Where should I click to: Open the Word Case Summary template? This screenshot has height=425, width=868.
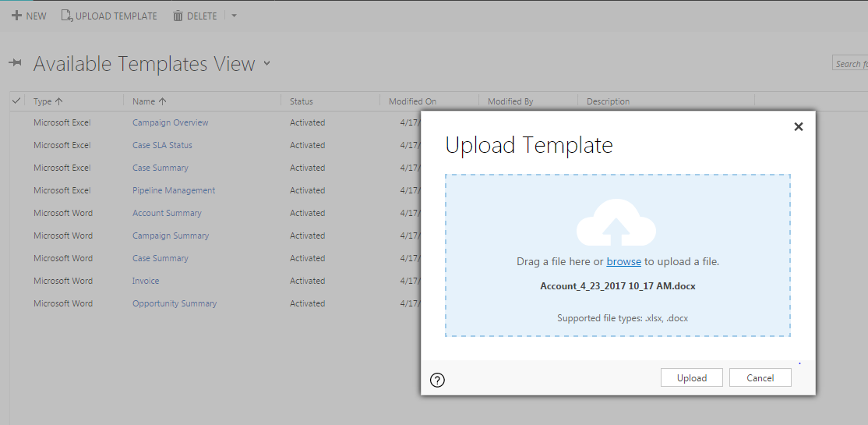click(160, 258)
